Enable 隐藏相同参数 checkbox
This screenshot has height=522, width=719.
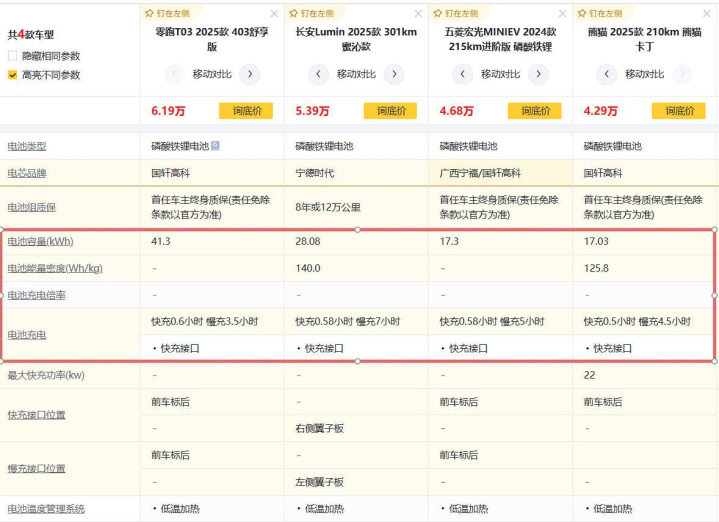point(12,56)
